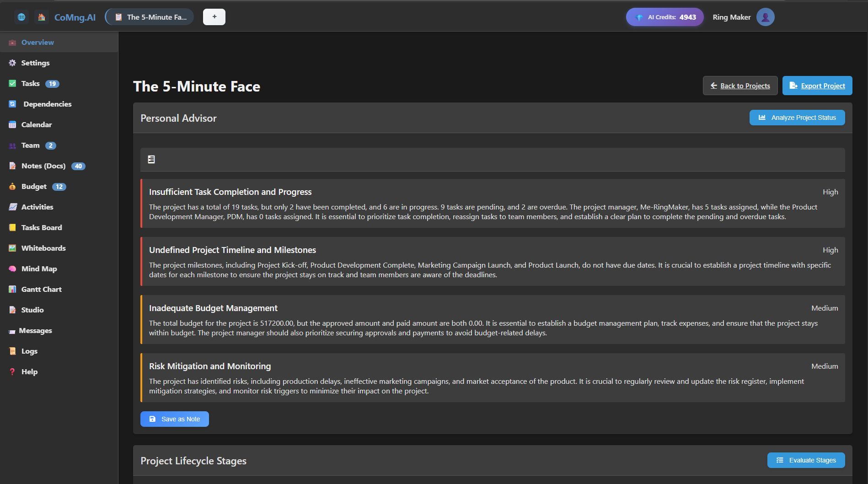Go to the Budget section
The image size is (868, 484).
(x=34, y=186)
